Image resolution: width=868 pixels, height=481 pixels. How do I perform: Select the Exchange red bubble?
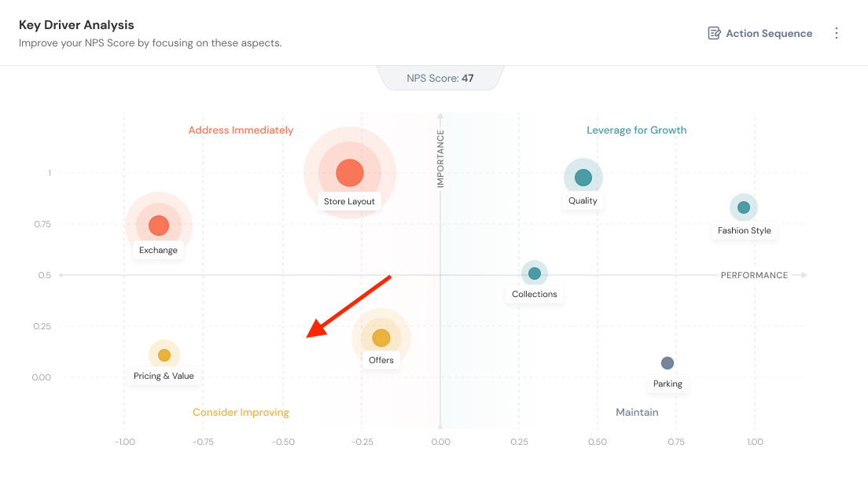pyautogui.click(x=159, y=226)
